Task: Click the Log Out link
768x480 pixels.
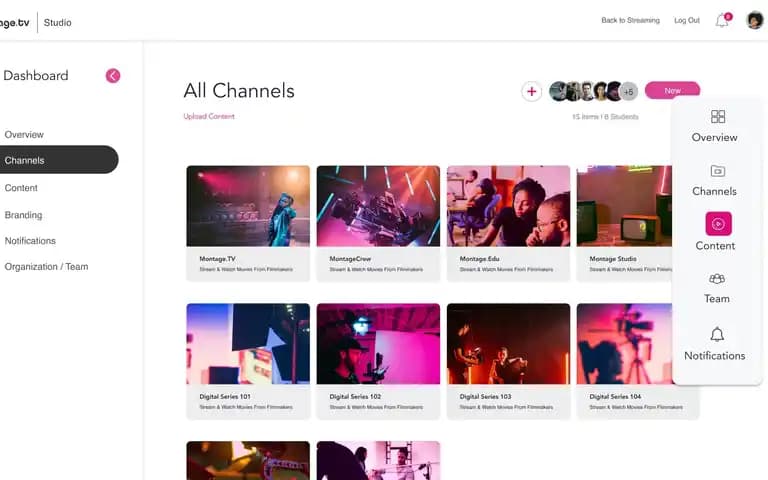Action: coord(687,20)
